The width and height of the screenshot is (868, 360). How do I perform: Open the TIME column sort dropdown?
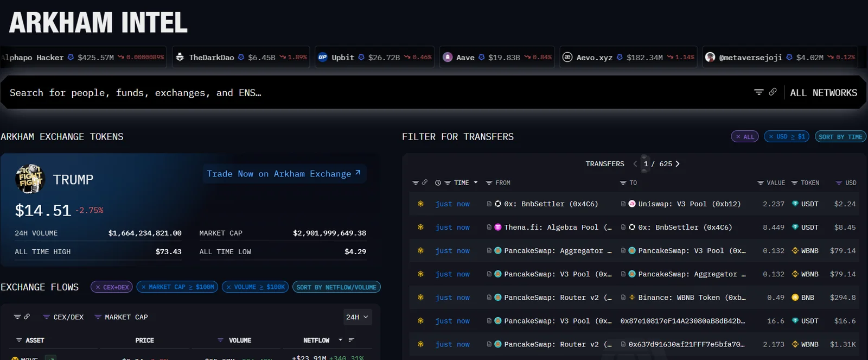pyautogui.click(x=476, y=182)
